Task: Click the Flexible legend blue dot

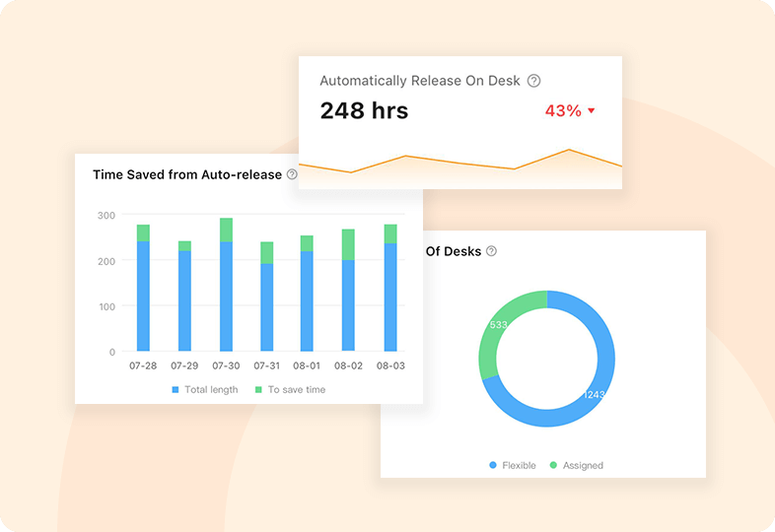Action: point(493,465)
